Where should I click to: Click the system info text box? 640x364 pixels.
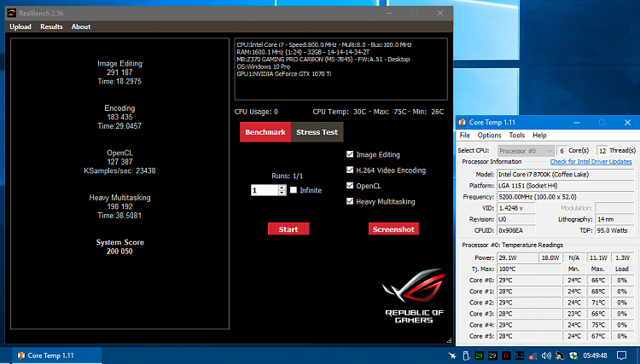pyautogui.click(x=340, y=69)
